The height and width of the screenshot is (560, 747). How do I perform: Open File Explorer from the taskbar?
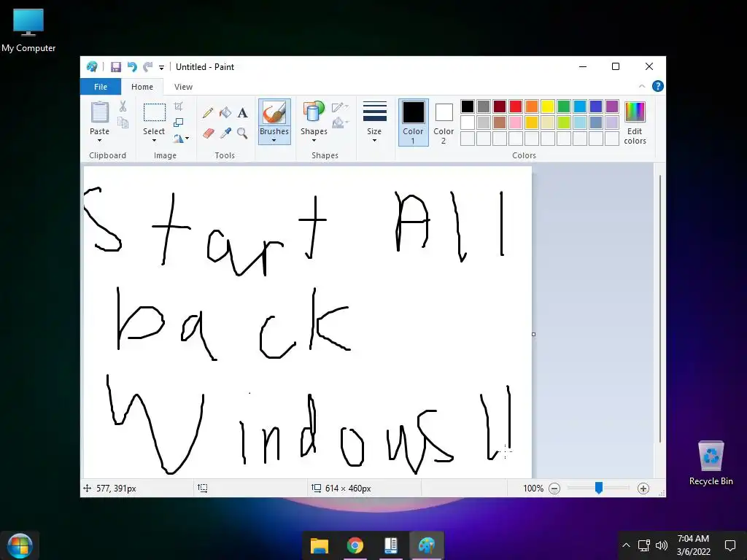(320, 545)
